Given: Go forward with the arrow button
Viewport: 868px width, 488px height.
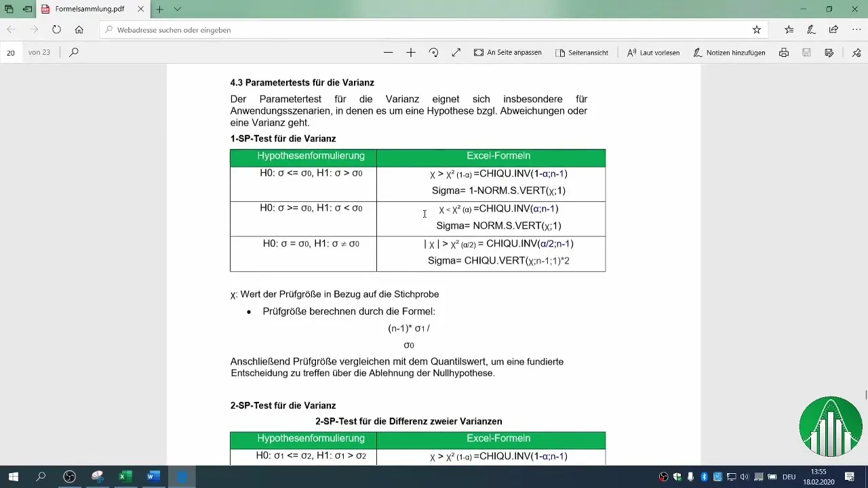Looking at the screenshot, I should 33,30.
